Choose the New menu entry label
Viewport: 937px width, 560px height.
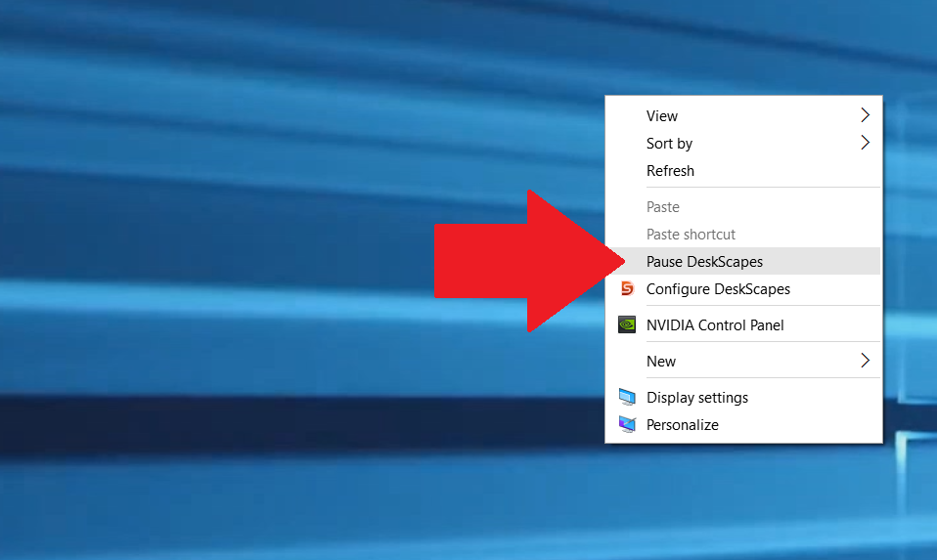pos(661,362)
